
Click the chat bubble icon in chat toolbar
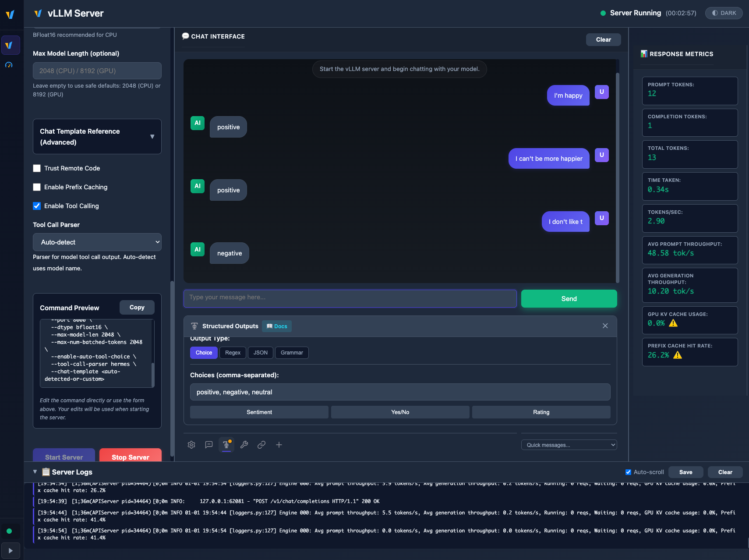point(209,445)
